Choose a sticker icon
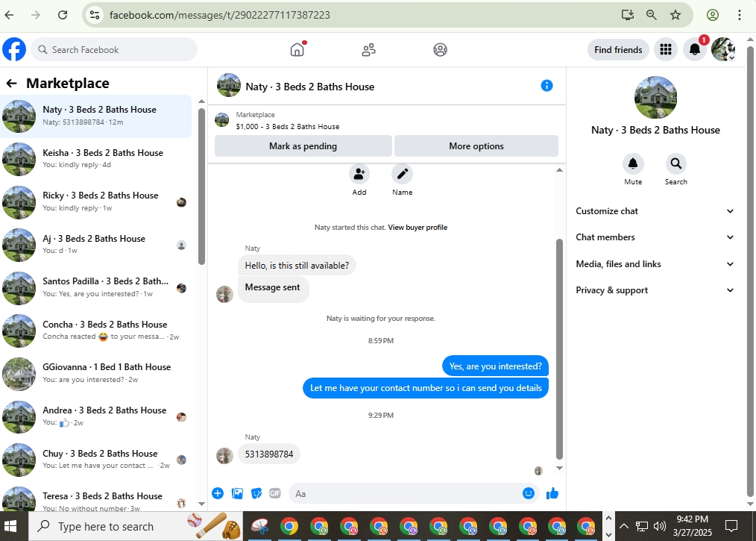This screenshot has width=756, height=541. (x=256, y=493)
